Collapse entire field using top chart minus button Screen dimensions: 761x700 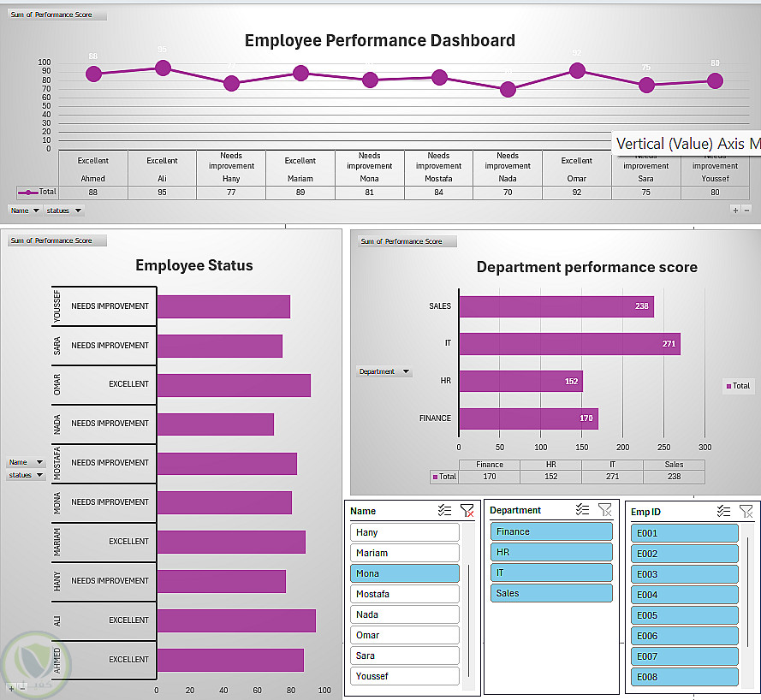[x=747, y=210]
